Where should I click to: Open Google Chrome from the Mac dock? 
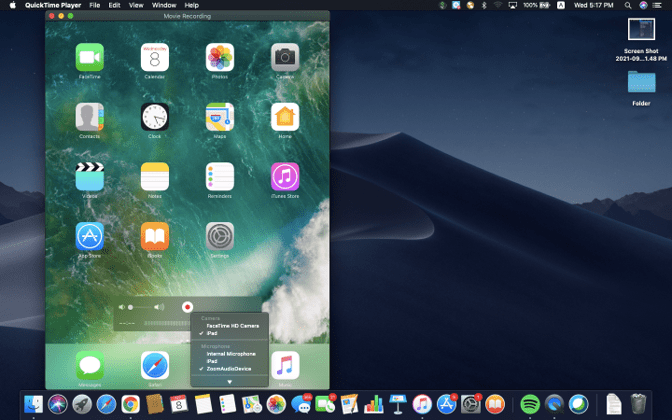click(130, 404)
